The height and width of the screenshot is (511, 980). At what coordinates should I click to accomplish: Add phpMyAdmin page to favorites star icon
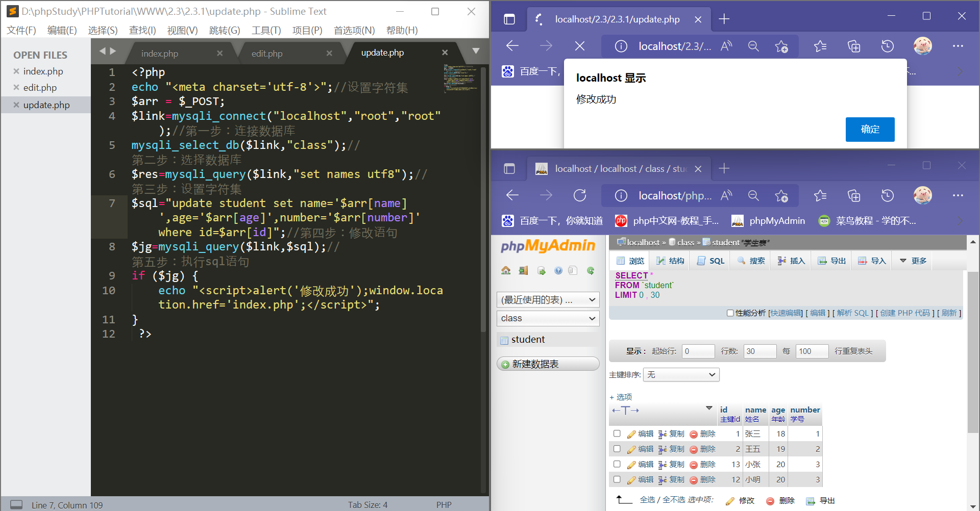pyautogui.click(x=781, y=195)
